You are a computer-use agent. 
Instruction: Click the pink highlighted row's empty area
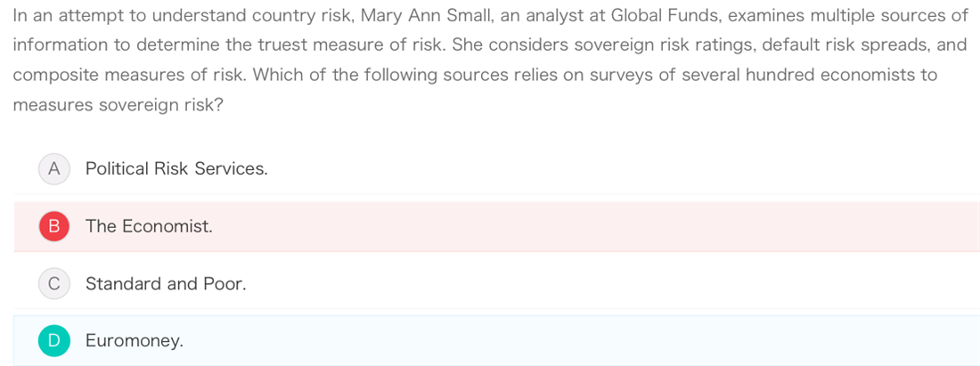[593, 227]
